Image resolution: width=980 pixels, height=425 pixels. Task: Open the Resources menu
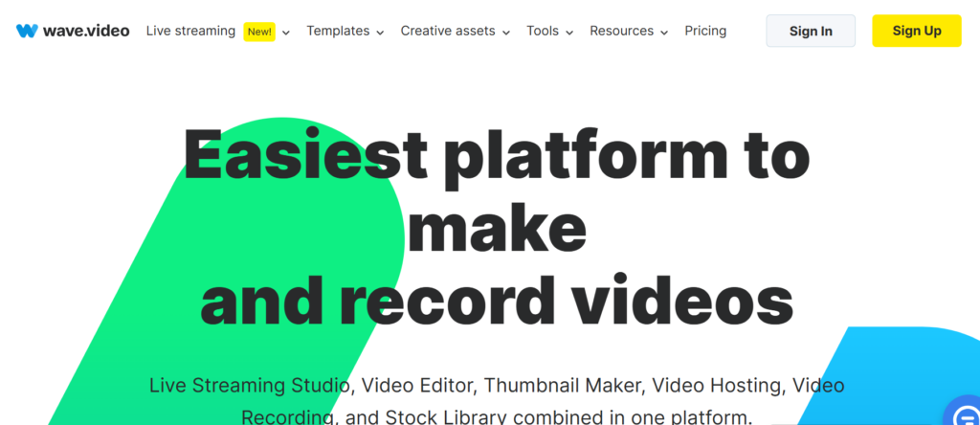point(622,31)
